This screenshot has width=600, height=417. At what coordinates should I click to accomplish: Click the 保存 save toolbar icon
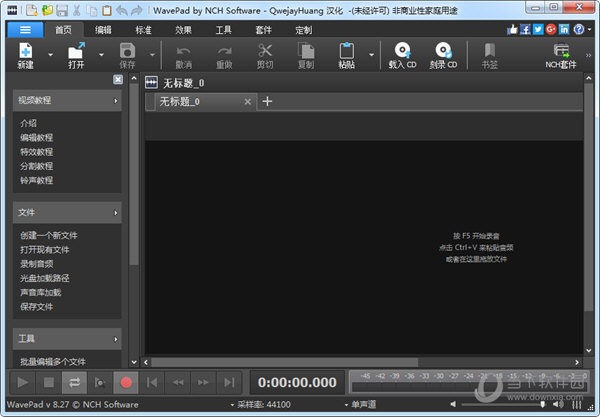pyautogui.click(x=127, y=56)
